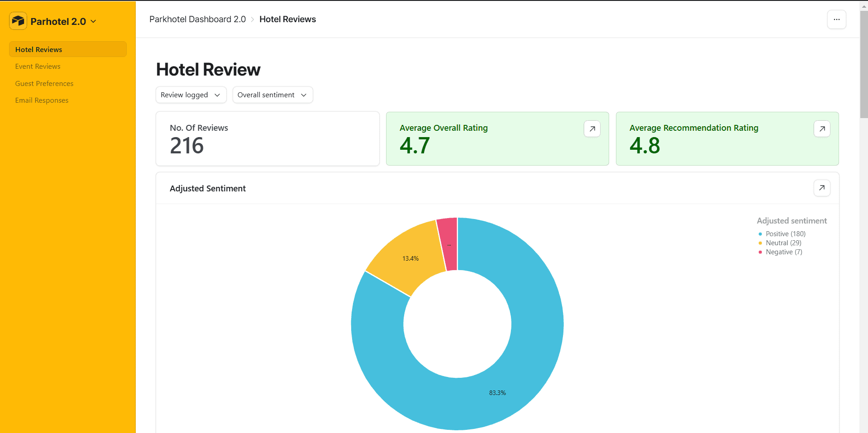
Task: Open Email Responses page
Action: click(42, 100)
